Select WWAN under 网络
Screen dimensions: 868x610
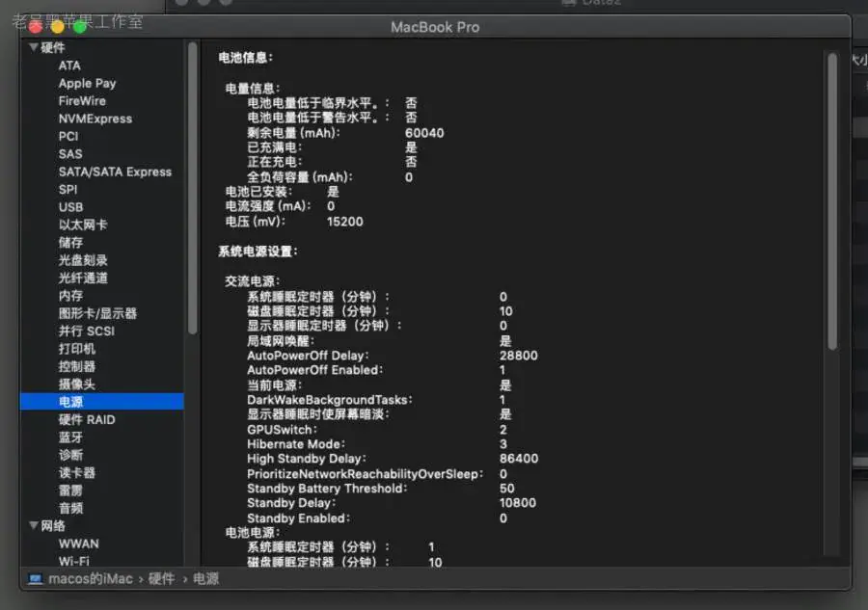tap(79, 544)
